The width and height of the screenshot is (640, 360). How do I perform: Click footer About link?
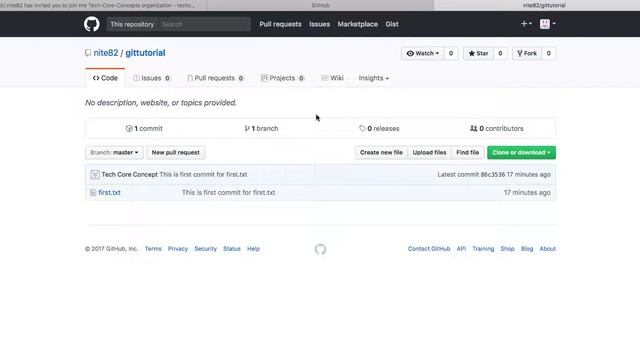coord(548,249)
